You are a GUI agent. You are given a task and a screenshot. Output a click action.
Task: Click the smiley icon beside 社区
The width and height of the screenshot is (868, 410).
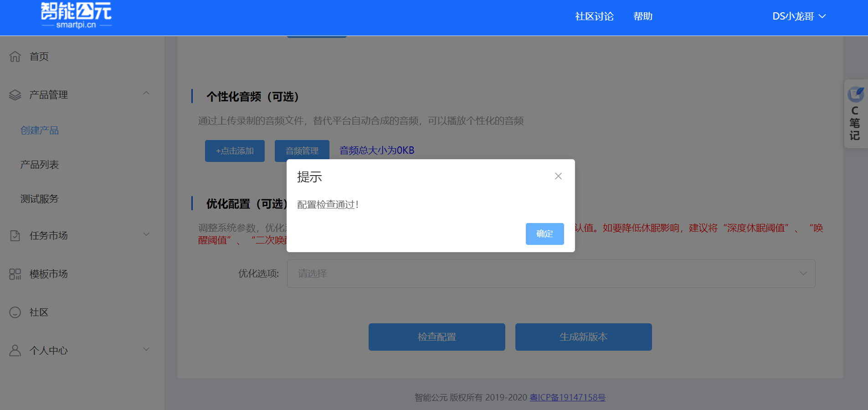pos(15,312)
